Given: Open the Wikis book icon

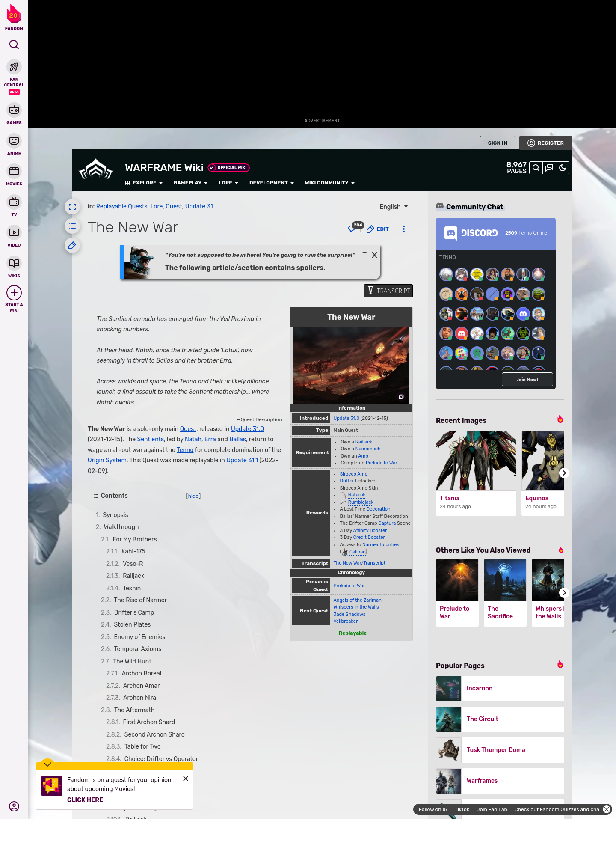Looking at the screenshot, I should [14, 263].
